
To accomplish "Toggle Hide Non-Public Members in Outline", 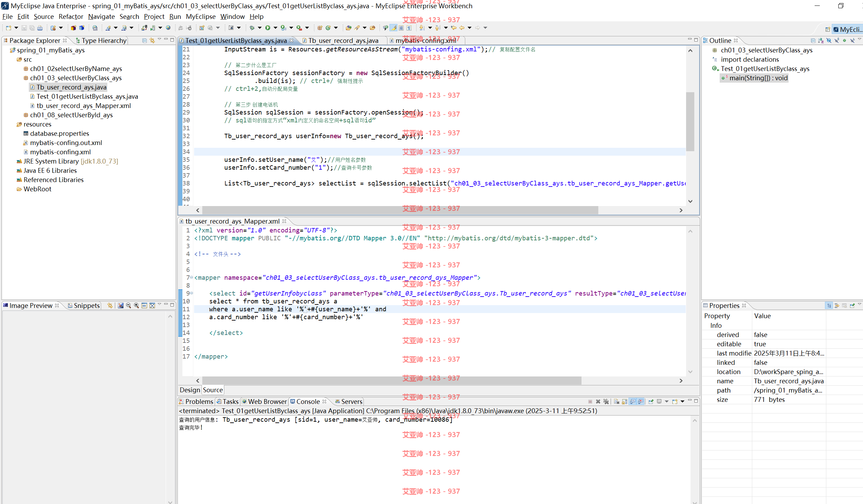I will [x=844, y=40].
